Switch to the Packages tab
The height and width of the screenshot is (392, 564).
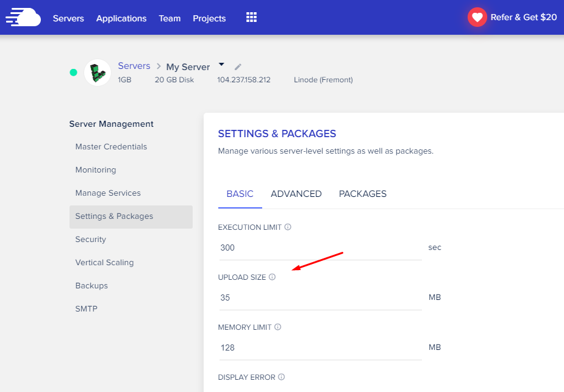363,194
